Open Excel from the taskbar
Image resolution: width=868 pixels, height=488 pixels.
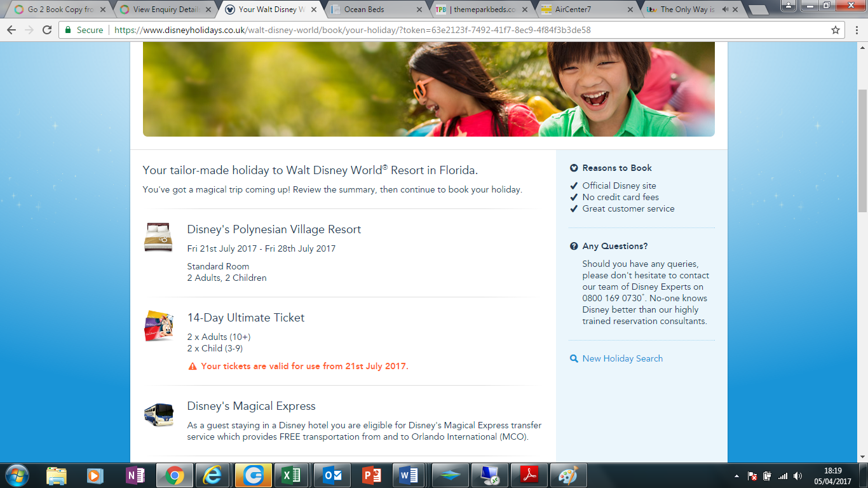(x=292, y=475)
